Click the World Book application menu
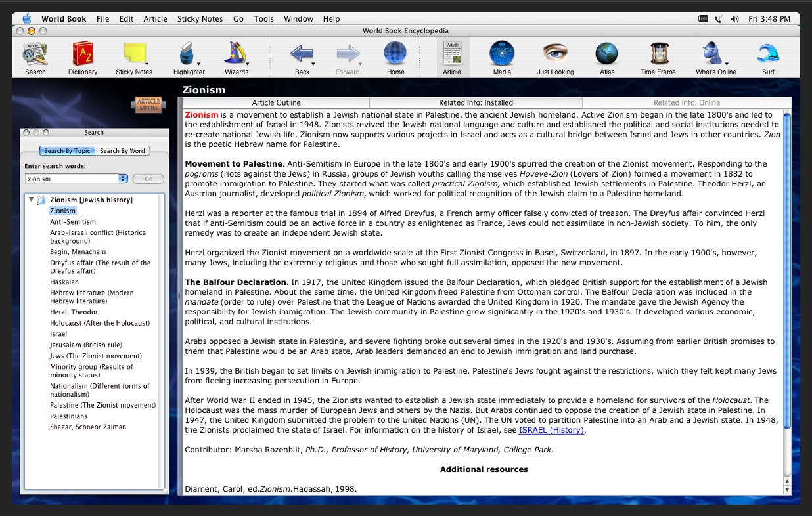Screen dimensions: 812x516 (64, 19)
